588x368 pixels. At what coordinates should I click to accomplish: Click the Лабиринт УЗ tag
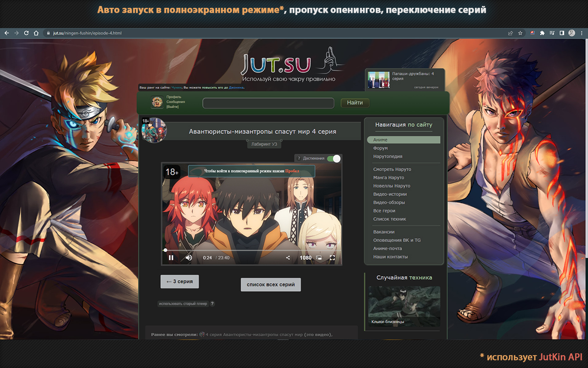[x=264, y=144]
